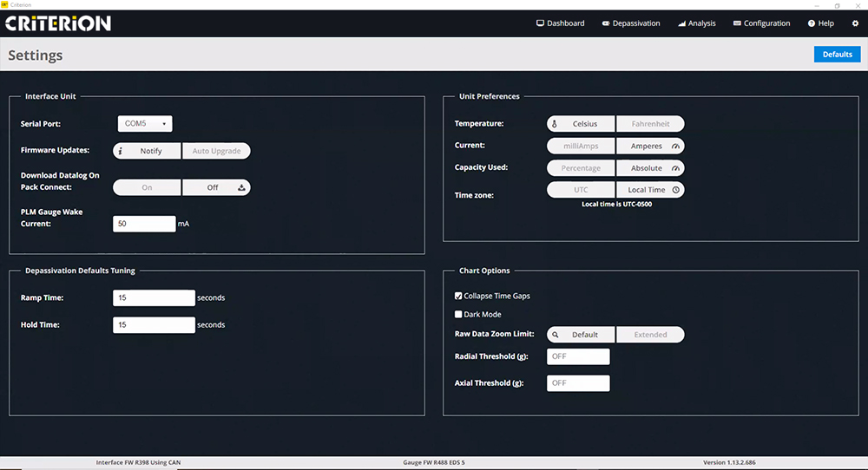
Task: Click the gauge icon on Amperes
Action: (x=676, y=147)
